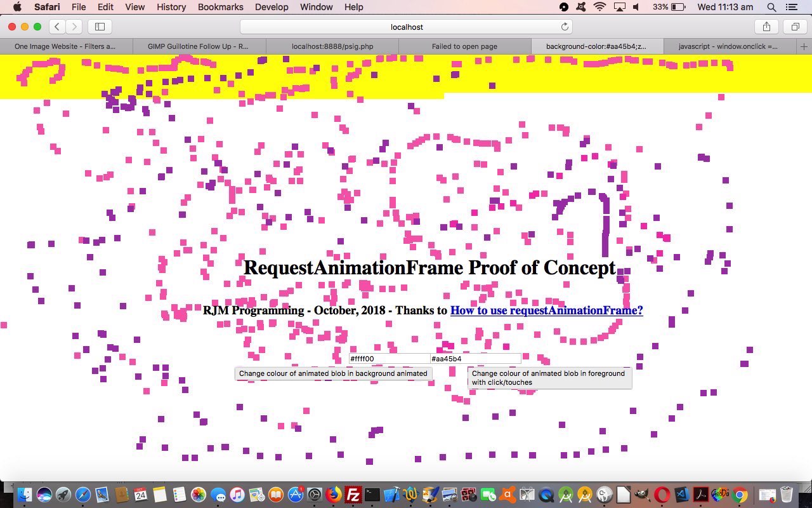
Task: Launch GIMP from the Dock
Action: [642, 494]
